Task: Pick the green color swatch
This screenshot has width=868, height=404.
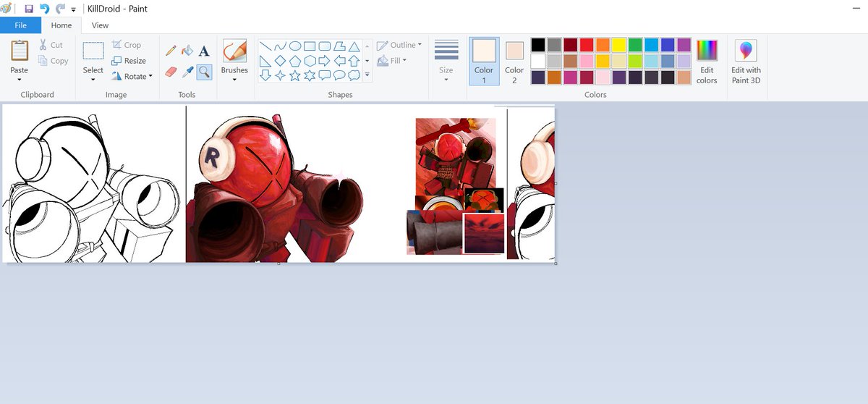Action: pos(635,45)
